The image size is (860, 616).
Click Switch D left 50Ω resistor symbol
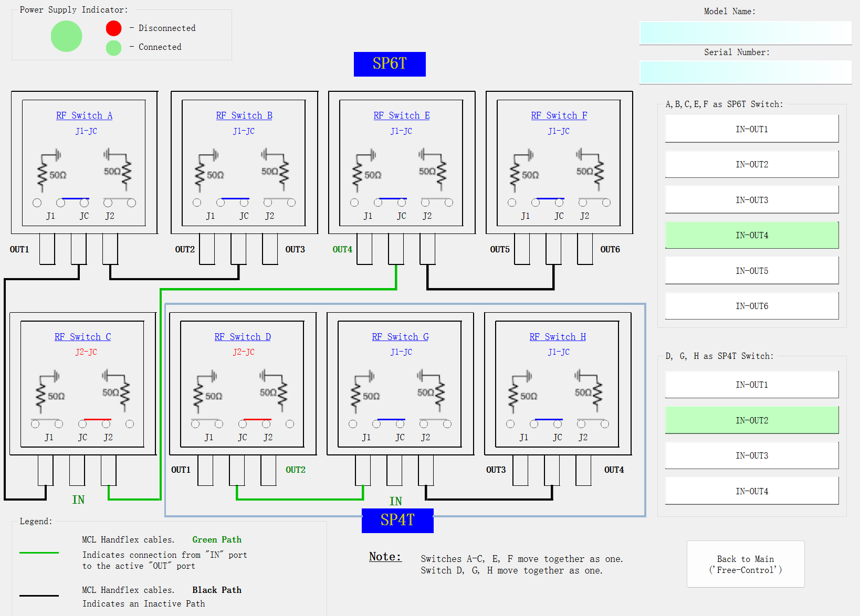tap(206, 392)
